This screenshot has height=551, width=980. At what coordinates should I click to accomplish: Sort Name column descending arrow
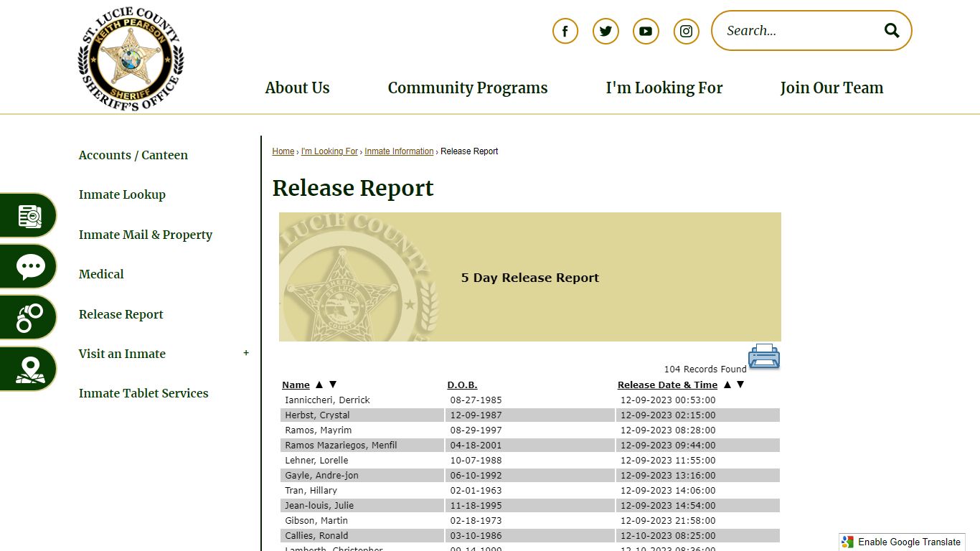(332, 385)
